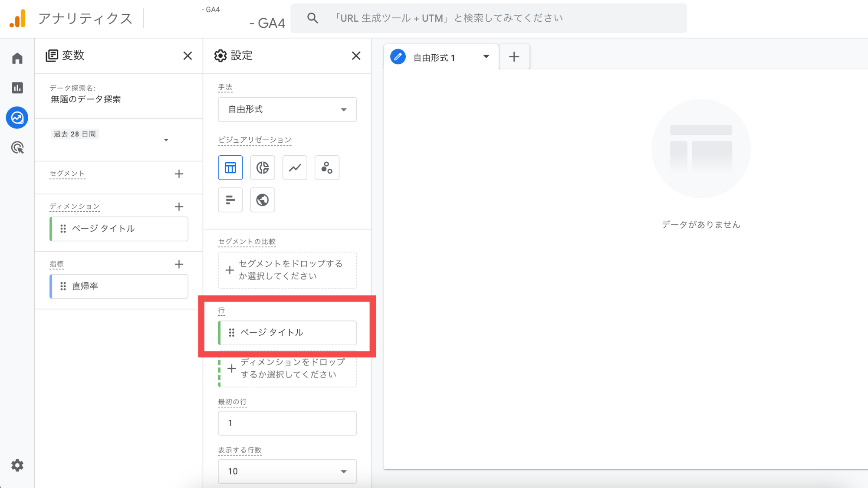Click the search magnifier icon

[x=312, y=18]
